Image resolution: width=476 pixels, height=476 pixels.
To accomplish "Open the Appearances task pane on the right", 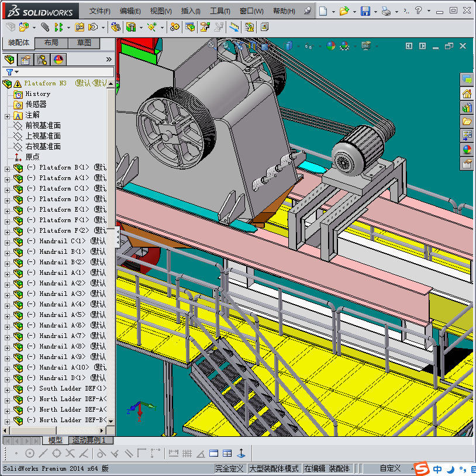I will coord(467,149).
